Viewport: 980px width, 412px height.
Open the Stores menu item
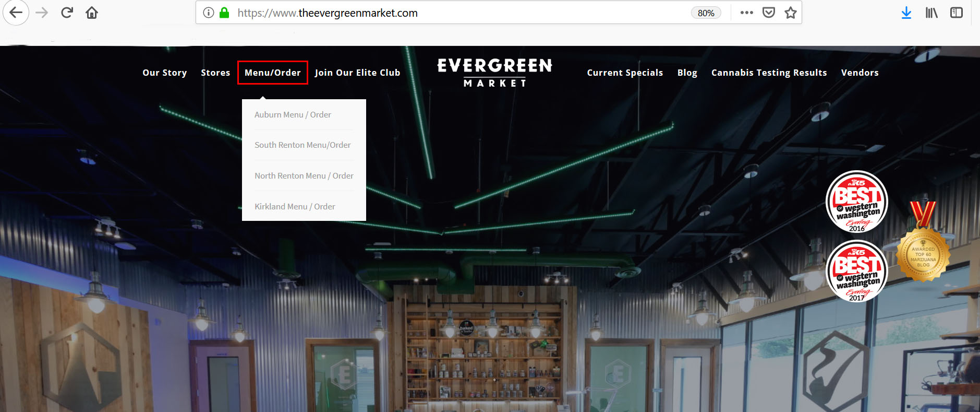coord(215,73)
